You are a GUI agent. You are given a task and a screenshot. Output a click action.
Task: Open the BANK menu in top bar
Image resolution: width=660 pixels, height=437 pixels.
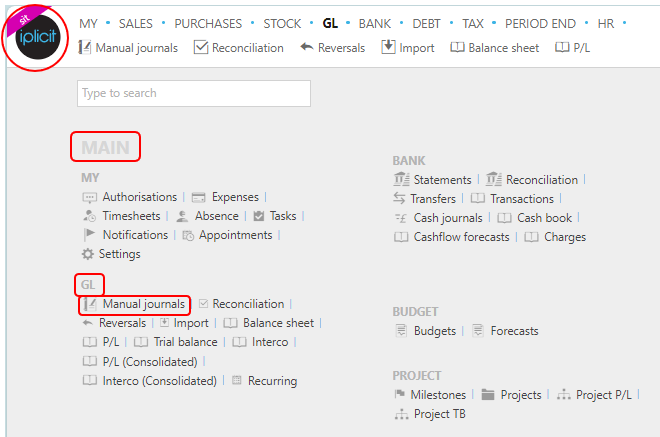tap(375, 24)
